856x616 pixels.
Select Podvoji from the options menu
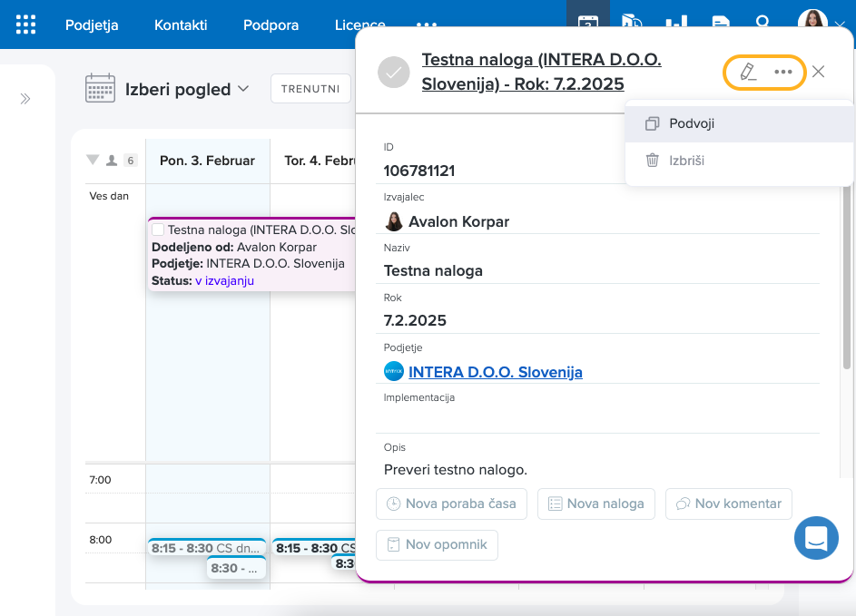692,123
